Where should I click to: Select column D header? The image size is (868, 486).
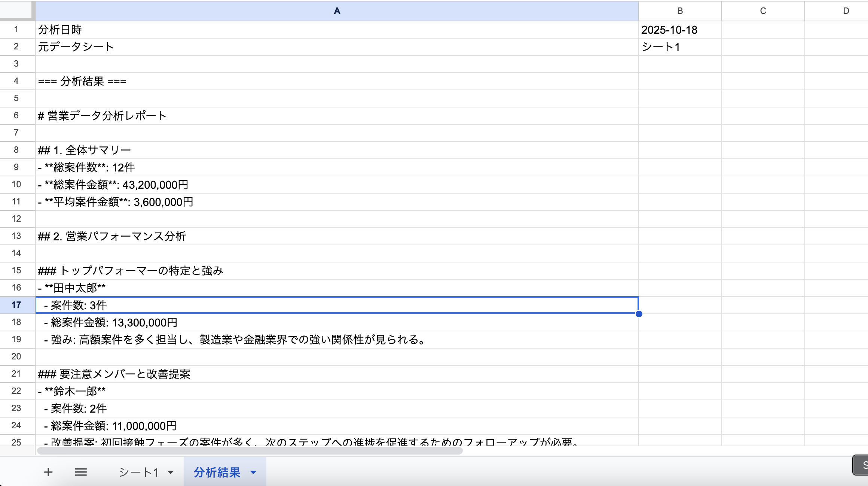pyautogui.click(x=846, y=11)
